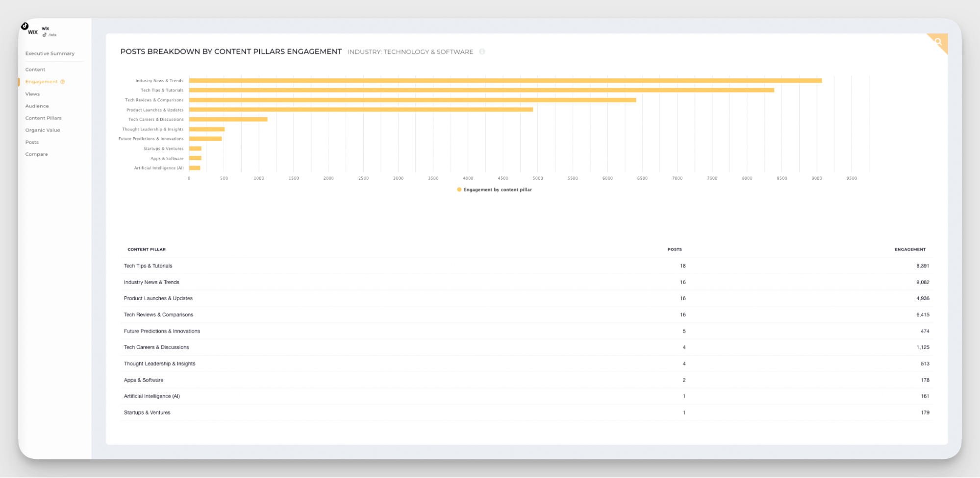Sort the table by the ENGAGEMENT header

click(909, 249)
